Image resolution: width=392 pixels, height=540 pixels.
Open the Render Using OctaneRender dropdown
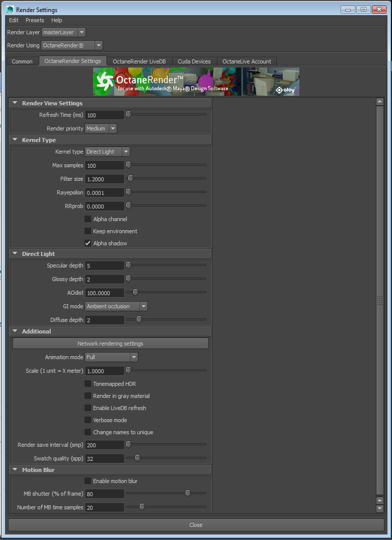pos(72,45)
